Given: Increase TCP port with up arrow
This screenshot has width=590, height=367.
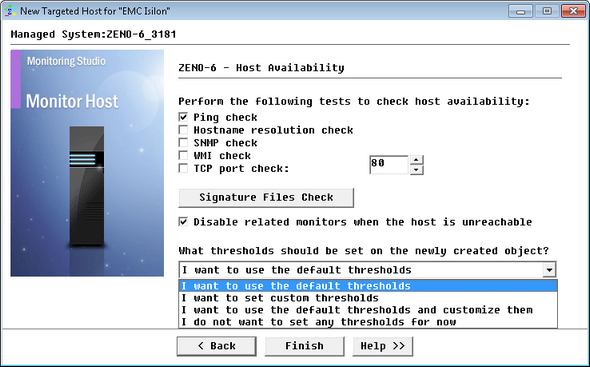Looking at the screenshot, I should [416, 160].
